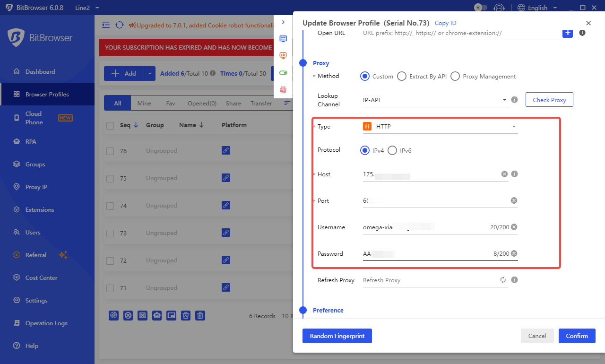Click the robot icon in bottom toolbar
Viewport: 605px width, 364px height.
pos(157,316)
